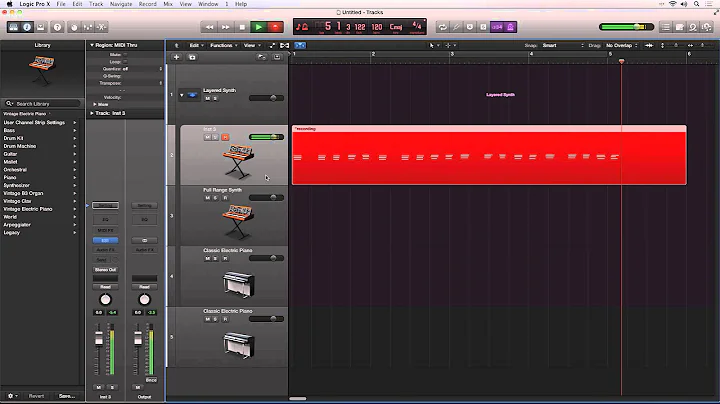Click the add new track plus button
720x404 pixels.
(176, 57)
